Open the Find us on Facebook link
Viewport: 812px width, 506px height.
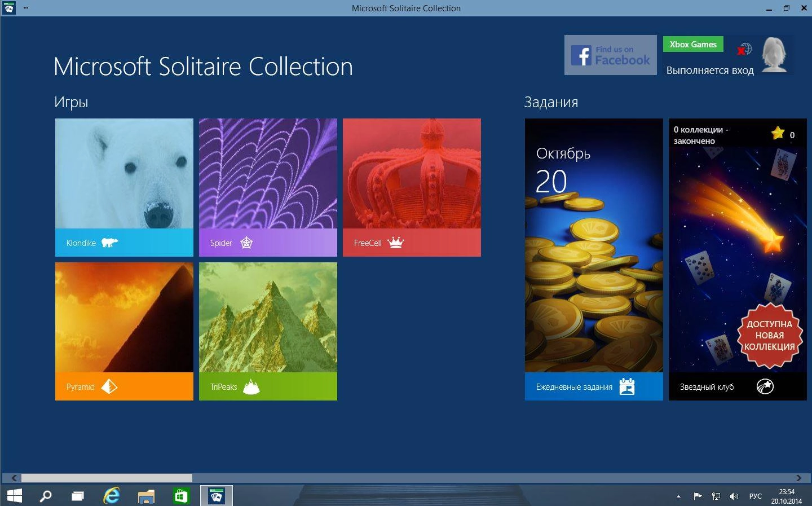[x=611, y=55]
